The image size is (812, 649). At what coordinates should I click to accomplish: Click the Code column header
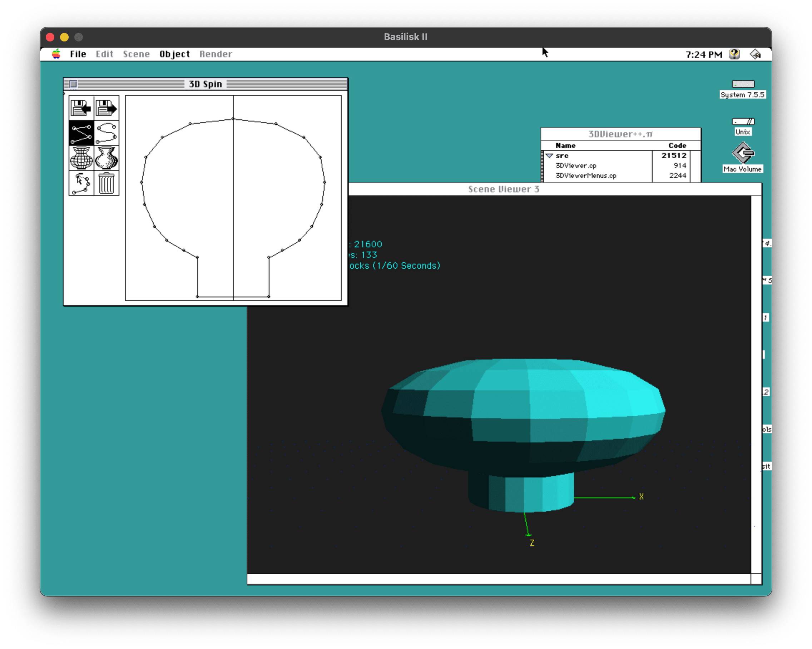[677, 145]
